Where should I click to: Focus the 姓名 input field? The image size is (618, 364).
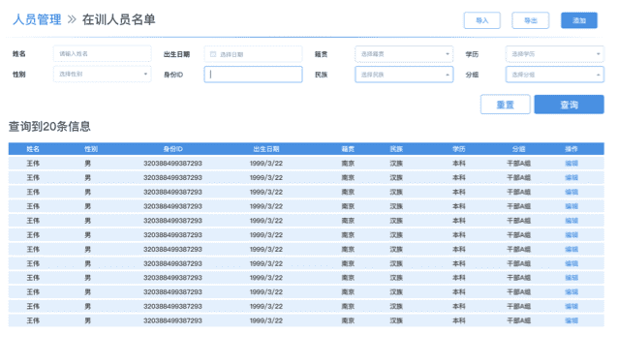(x=102, y=53)
